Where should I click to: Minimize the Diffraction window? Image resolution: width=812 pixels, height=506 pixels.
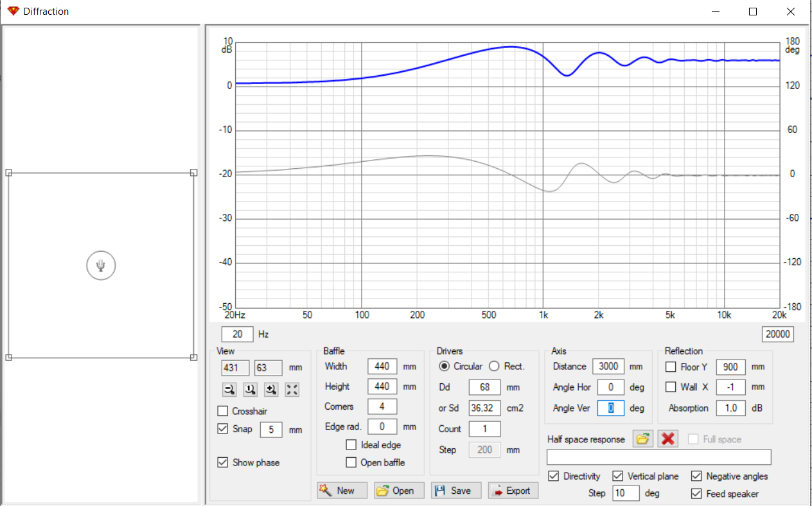716,12
